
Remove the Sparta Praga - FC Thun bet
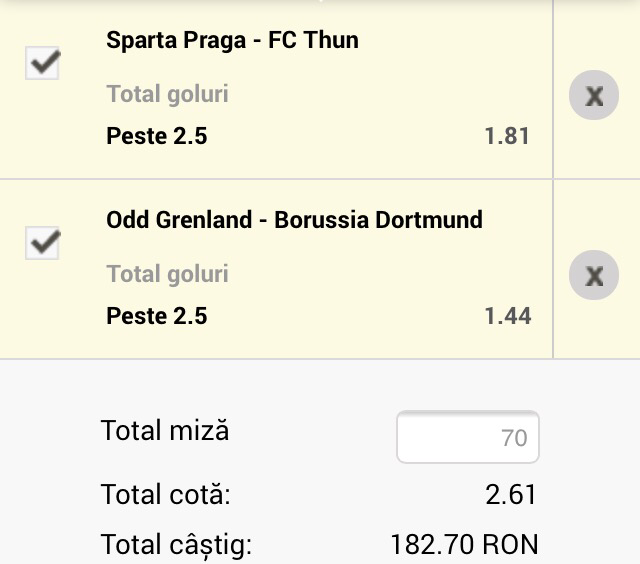(594, 96)
